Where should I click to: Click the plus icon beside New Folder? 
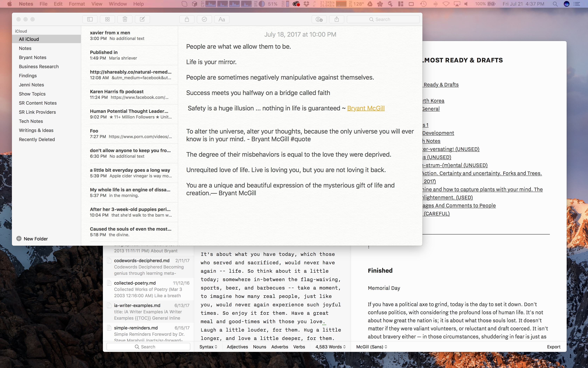pyautogui.click(x=19, y=238)
